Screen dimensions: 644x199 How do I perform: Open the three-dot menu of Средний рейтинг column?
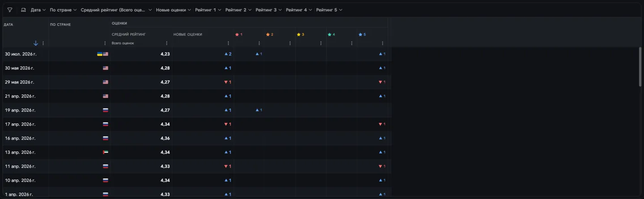coord(167,43)
